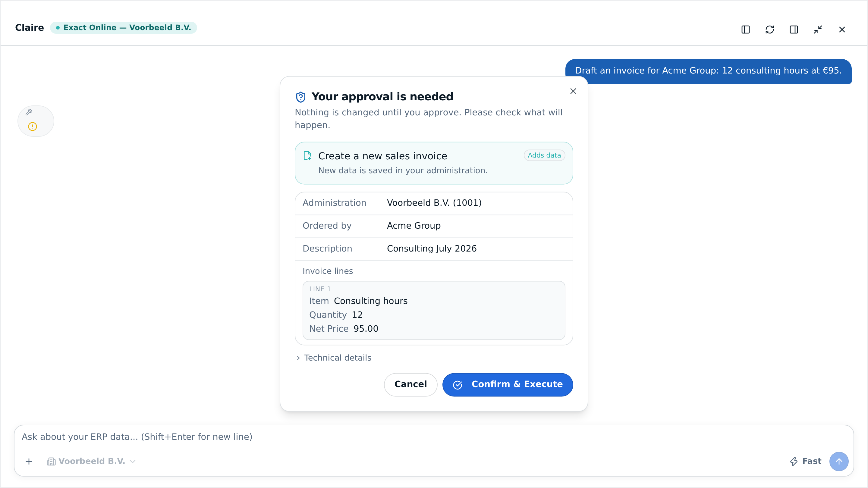868x488 pixels.
Task: Click the Consulting hours item value
Action: coord(371,301)
